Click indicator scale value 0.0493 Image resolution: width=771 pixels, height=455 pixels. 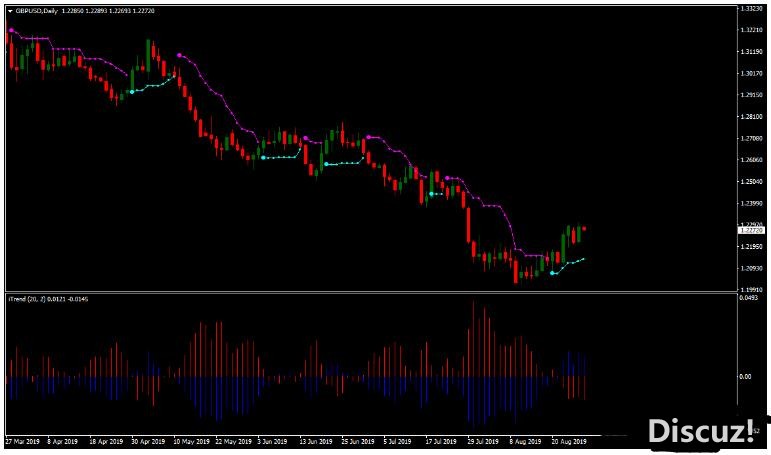749,298
